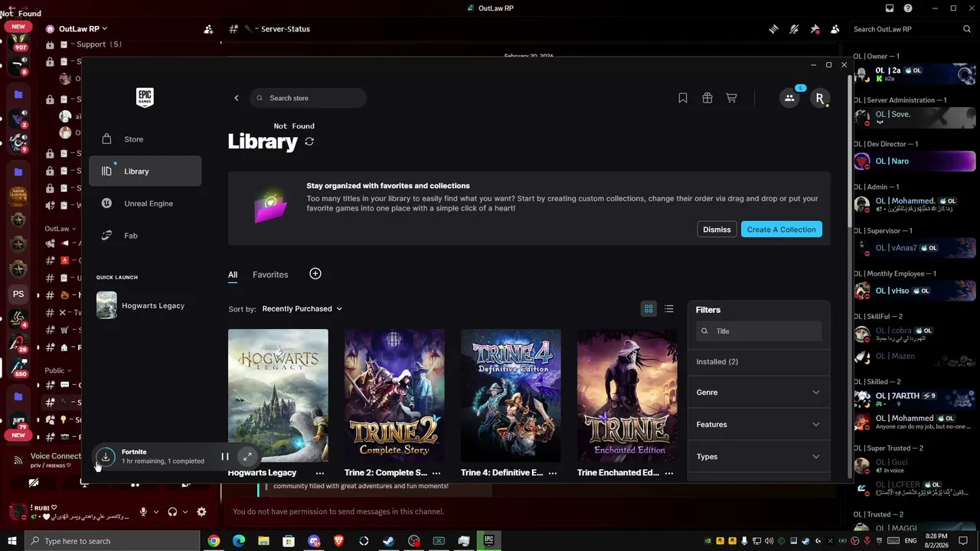The height and width of the screenshot is (551, 980).
Task: Open the Windows Start menu
Action: (13, 541)
